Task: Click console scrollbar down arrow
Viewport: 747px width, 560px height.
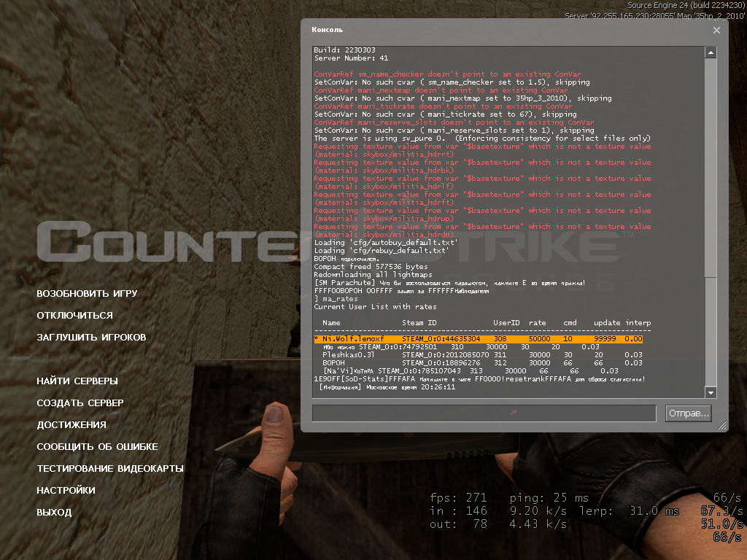Action: click(711, 392)
